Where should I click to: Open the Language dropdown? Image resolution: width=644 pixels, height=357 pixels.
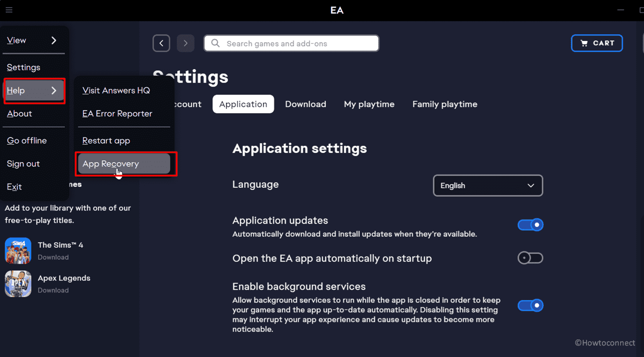488,185
